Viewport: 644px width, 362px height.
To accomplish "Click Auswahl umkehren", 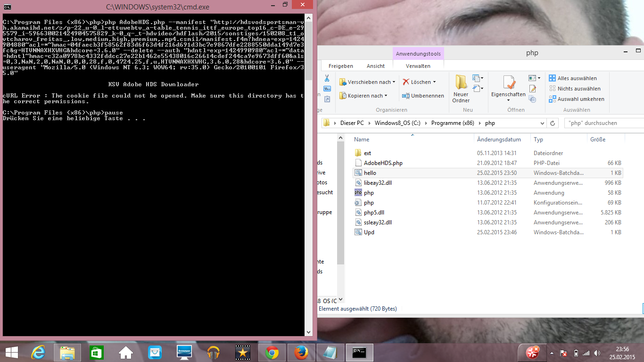I will coord(577,99).
